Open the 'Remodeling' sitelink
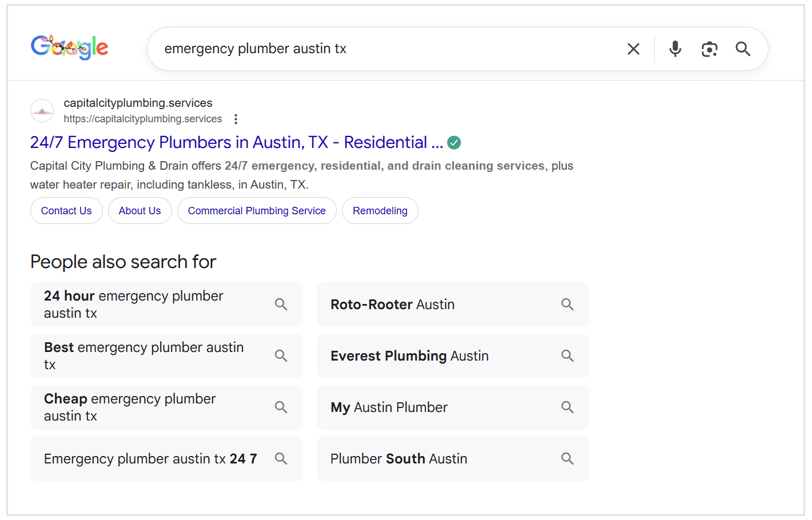This screenshot has height=520, width=812. (x=380, y=210)
